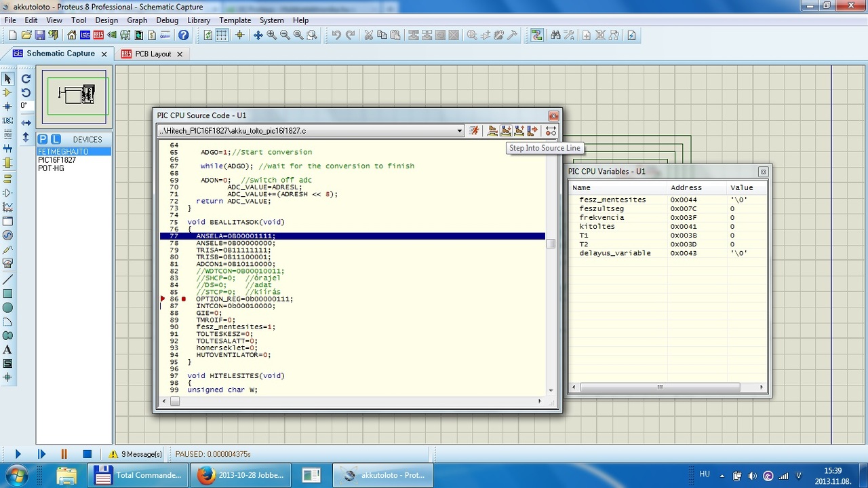Click the Toggle Breakpoint icon in debugger
Screen dimensions: 868x488
pos(551,131)
